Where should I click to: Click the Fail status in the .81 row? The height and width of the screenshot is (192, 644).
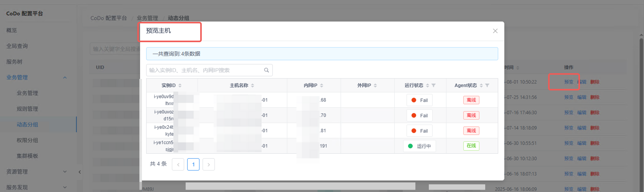pos(419,131)
